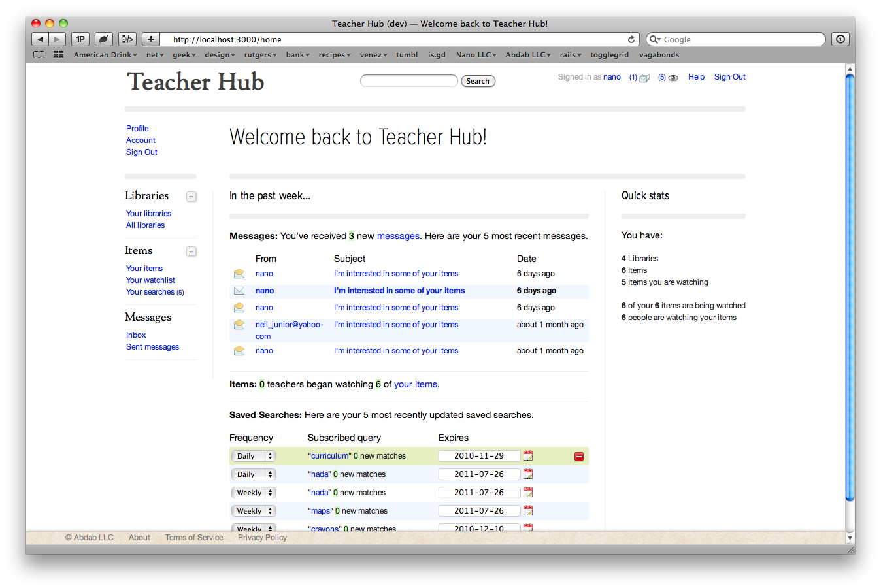Click the Sent messages sidebar link
The height and width of the screenshot is (588, 881).
pos(152,347)
